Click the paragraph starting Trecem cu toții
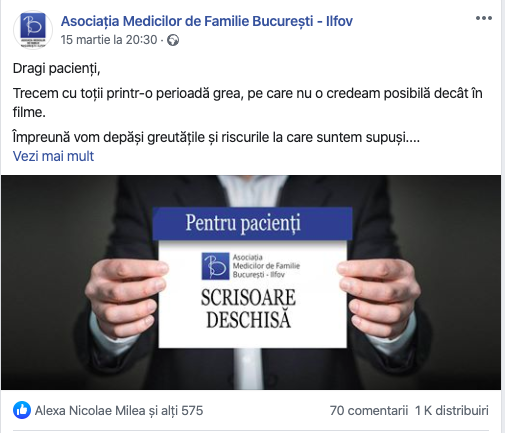The height and width of the screenshot is (433, 505). coord(247,103)
